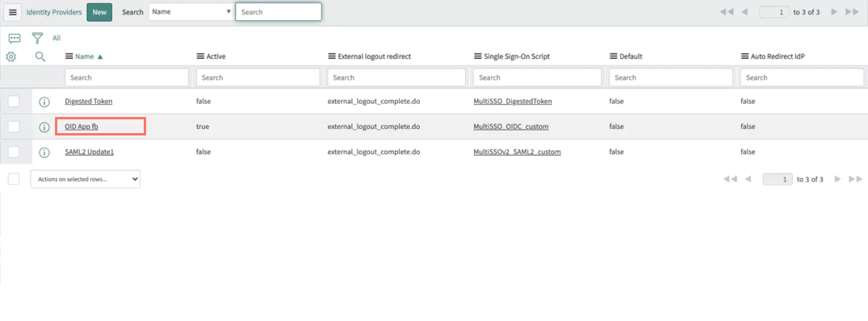The height and width of the screenshot is (321, 868).
Task: Sort by the Name column header
Action: [85, 56]
